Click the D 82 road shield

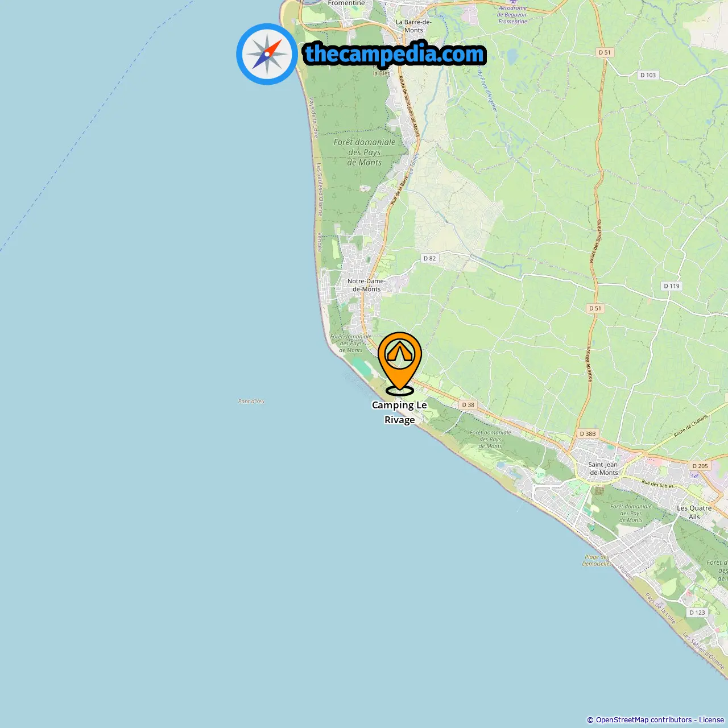pos(429,258)
